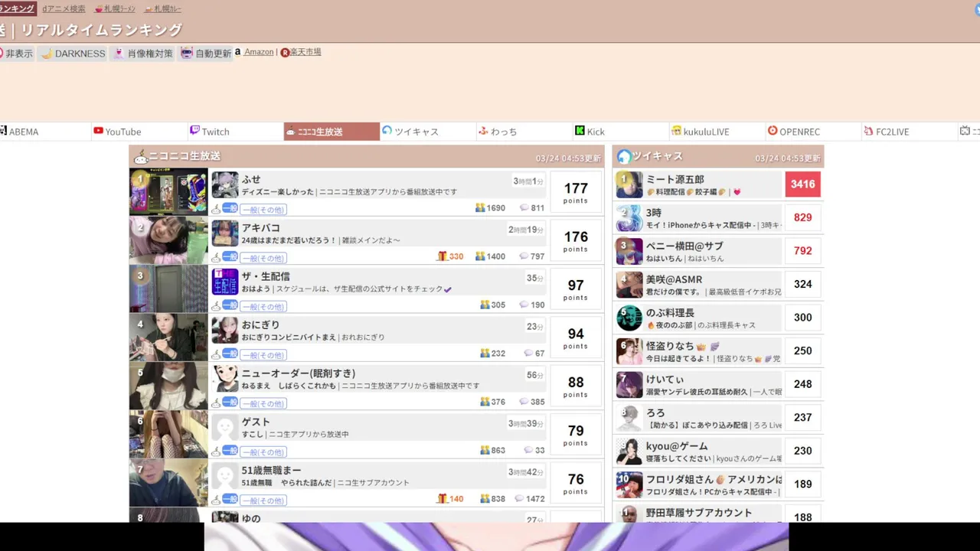Viewport: 980px width, 551px height.
Task: Click ザ・生配信 channel avatar icon
Action: point(225,282)
